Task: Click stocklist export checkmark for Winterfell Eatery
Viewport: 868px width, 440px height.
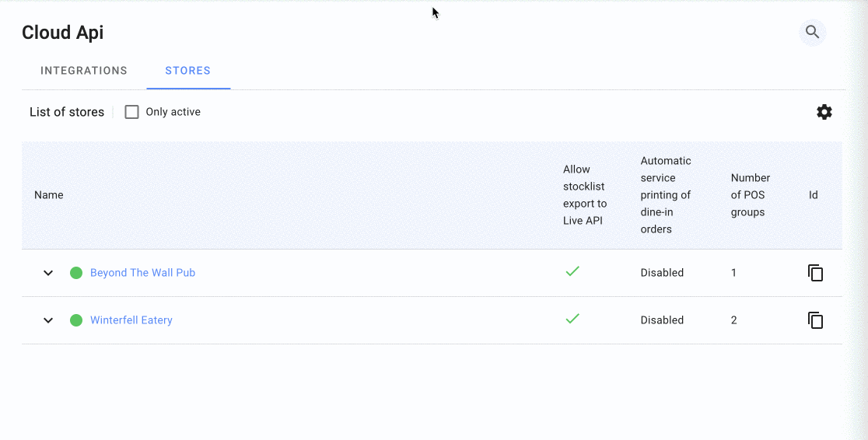Action: pos(572,319)
